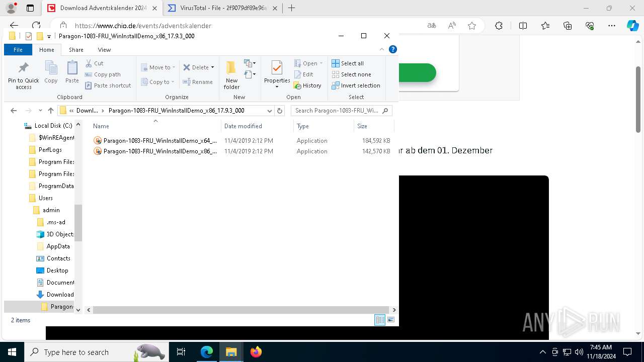Click Paste shortcut command

(x=108, y=85)
